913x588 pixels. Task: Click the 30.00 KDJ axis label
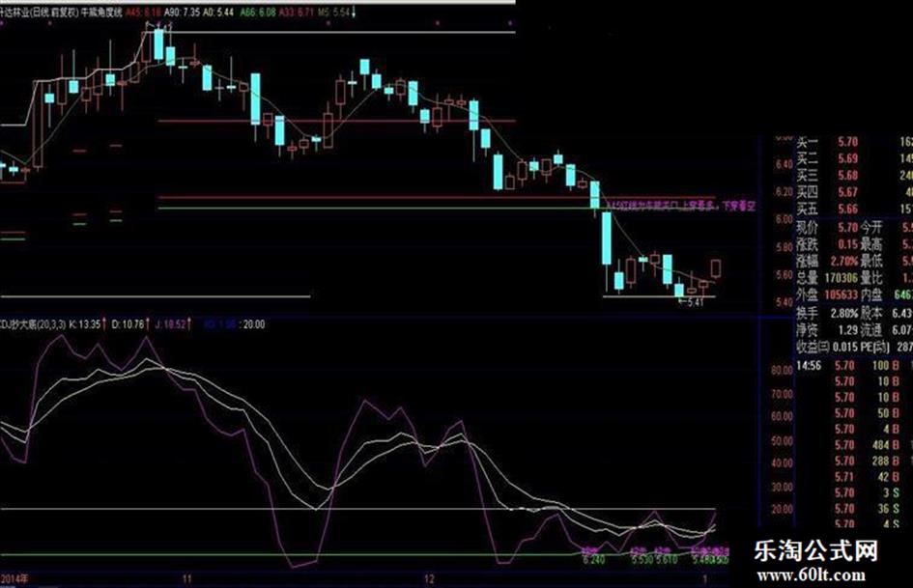pos(782,487)
